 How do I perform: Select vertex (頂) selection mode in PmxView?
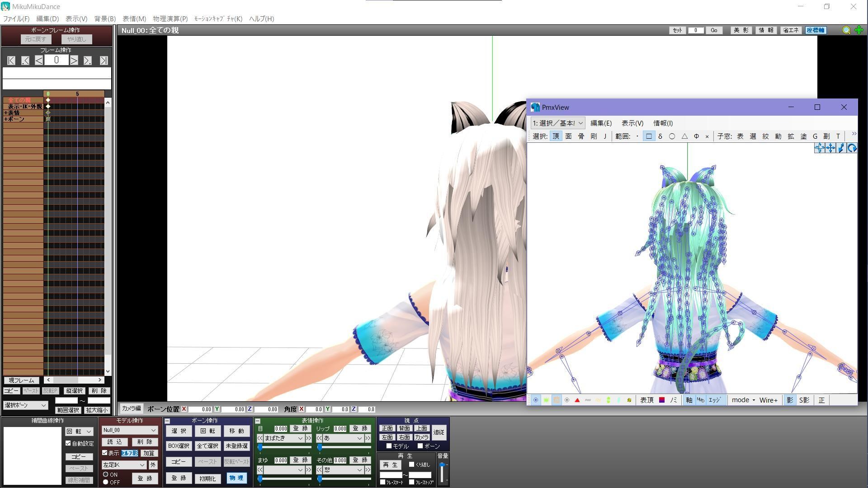pyautogui.click(x=556, y=136)
